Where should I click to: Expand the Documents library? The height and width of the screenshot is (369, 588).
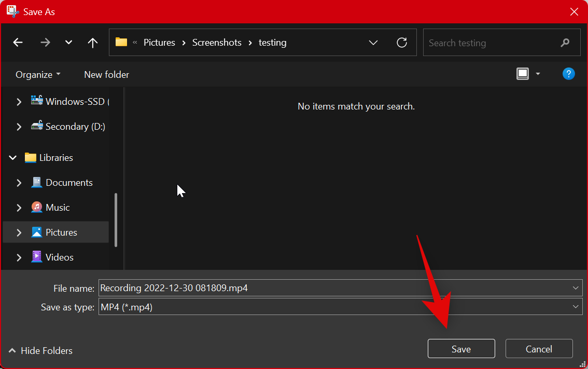19,183
